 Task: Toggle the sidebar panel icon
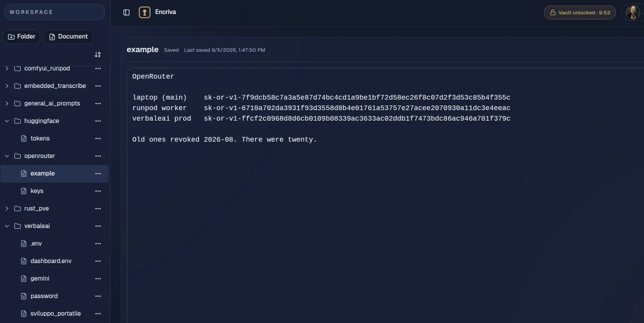click(x=126, y=12)
